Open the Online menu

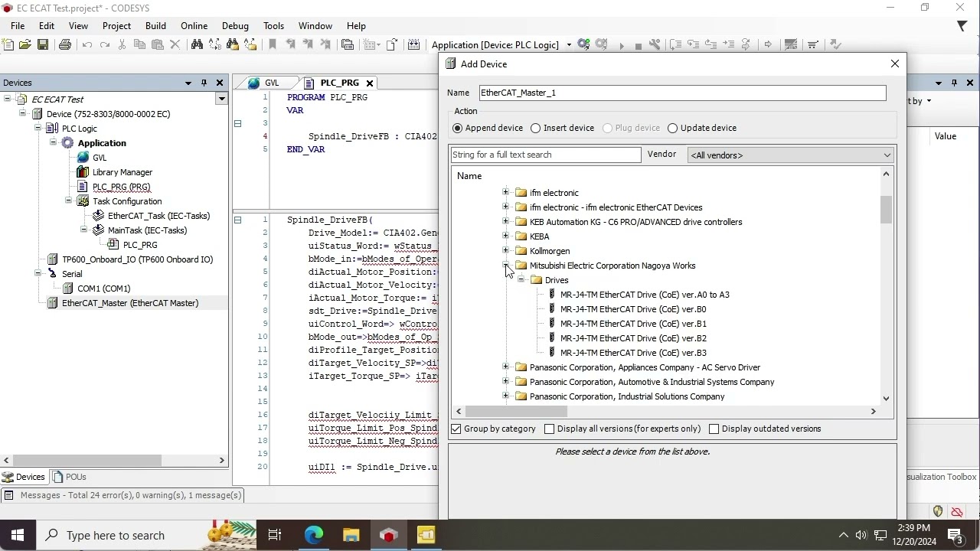[x=194, y=25]
